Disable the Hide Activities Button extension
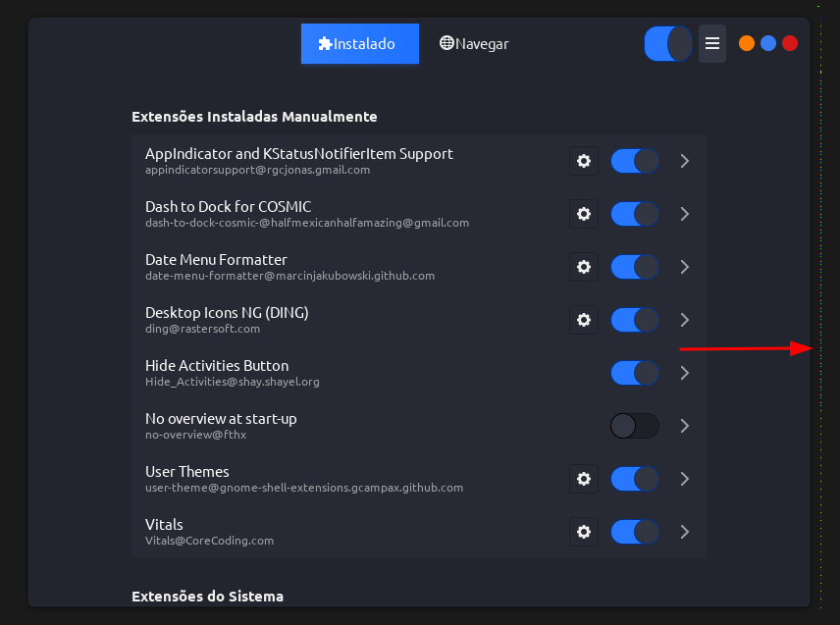840x625 pixels. click(x=634, y=373)
